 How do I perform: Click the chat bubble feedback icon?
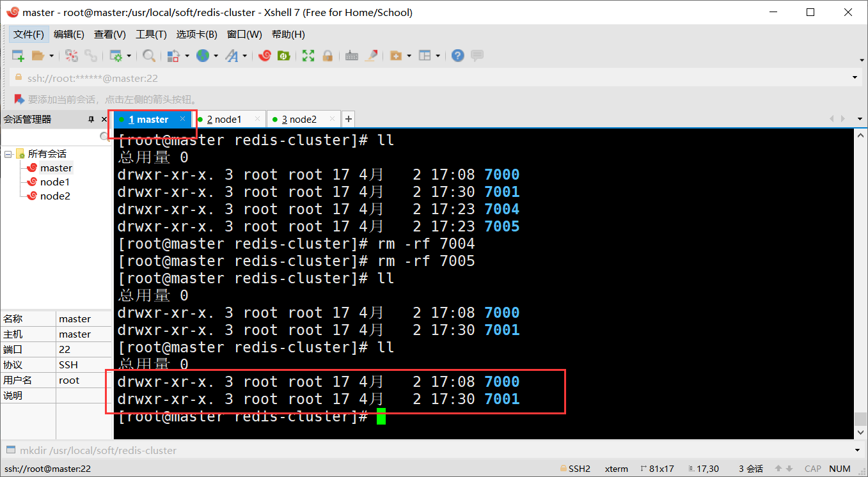[477, 56]
